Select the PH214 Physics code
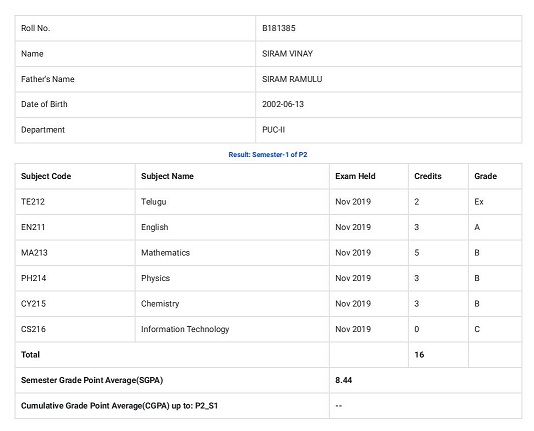 [33, 278]
